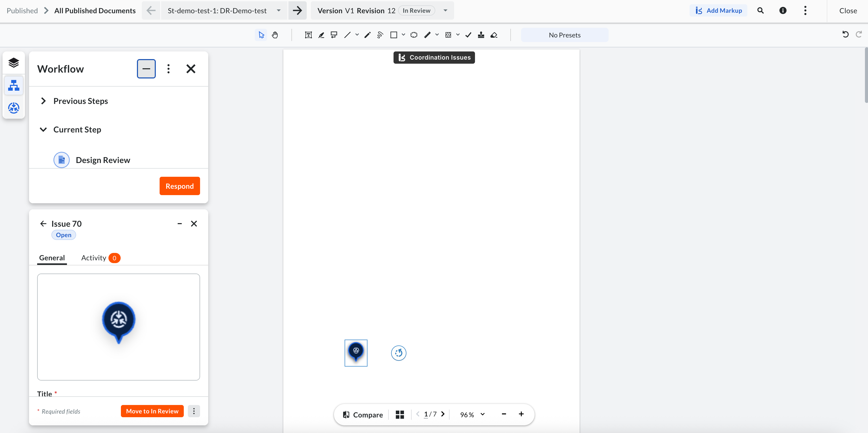Viewport: 868px width, 433px height.
Task: Toggle the workflow sidebar panel button
Action: click(14, 86)
